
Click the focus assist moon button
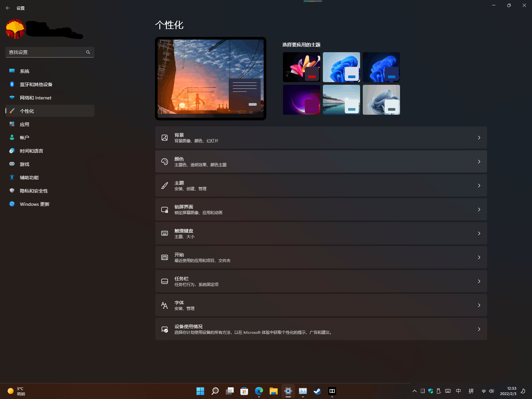523,391
